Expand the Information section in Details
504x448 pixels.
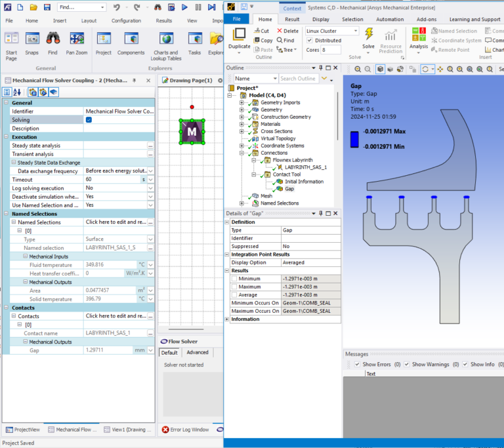point(227,319)
